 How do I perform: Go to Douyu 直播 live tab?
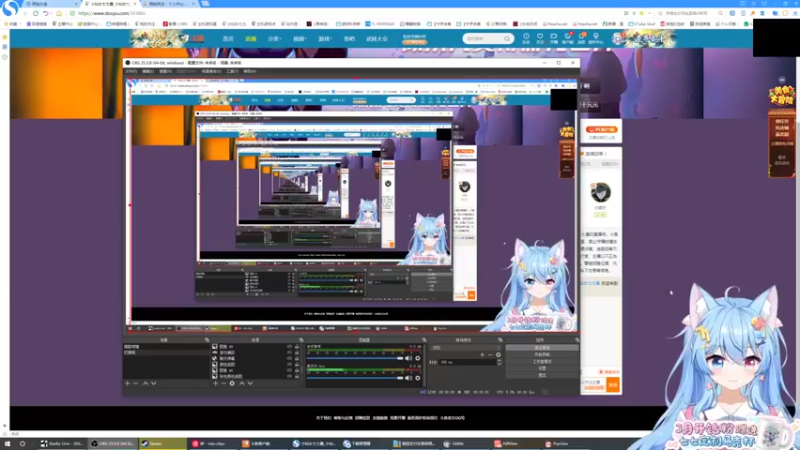pos(251,39)
